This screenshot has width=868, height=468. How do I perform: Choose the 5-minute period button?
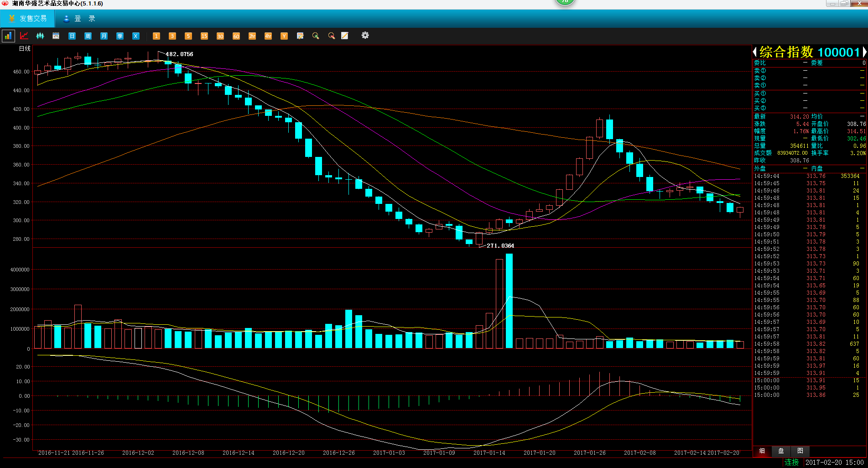[x=188, y=36]
